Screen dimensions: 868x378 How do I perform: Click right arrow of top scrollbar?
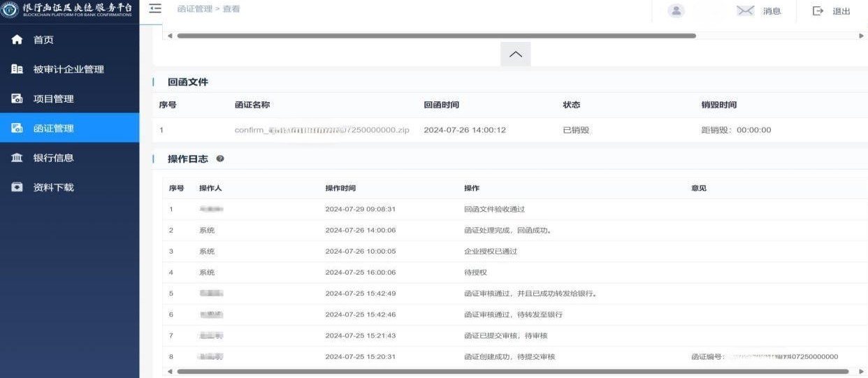click(x=861, y=35)
